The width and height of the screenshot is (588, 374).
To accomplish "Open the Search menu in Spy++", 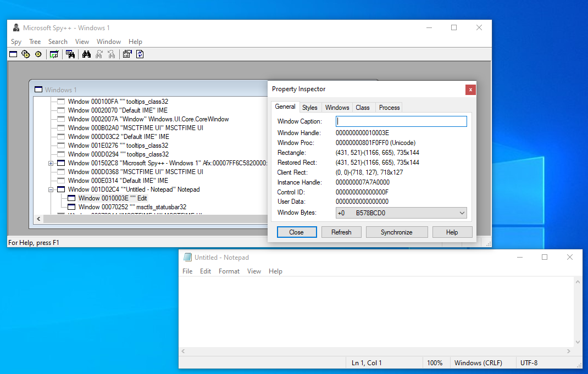I will click(x=58, y=42).
